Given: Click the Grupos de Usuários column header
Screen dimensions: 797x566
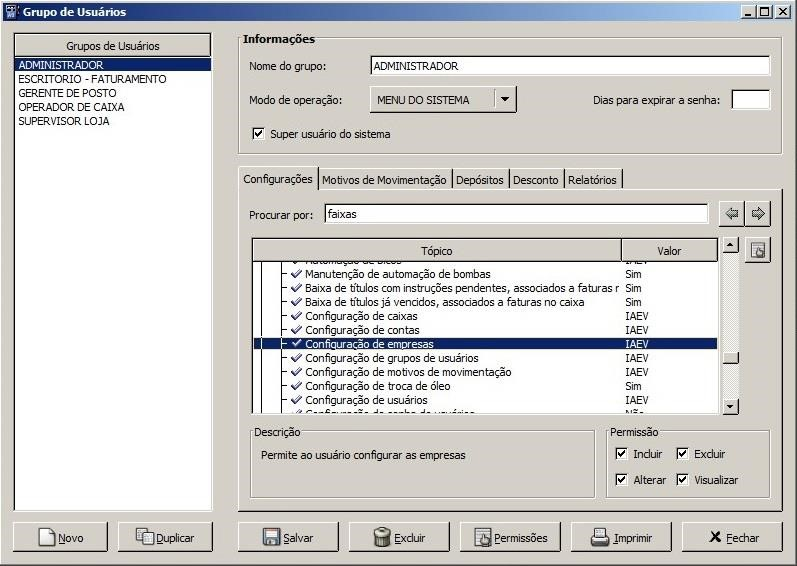Looking at the screenshot, I should click(x=113, y=45).
